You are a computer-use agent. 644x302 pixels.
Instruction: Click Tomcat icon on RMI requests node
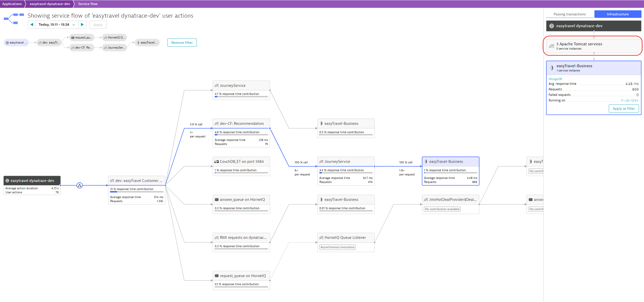[x=217, y=238]
